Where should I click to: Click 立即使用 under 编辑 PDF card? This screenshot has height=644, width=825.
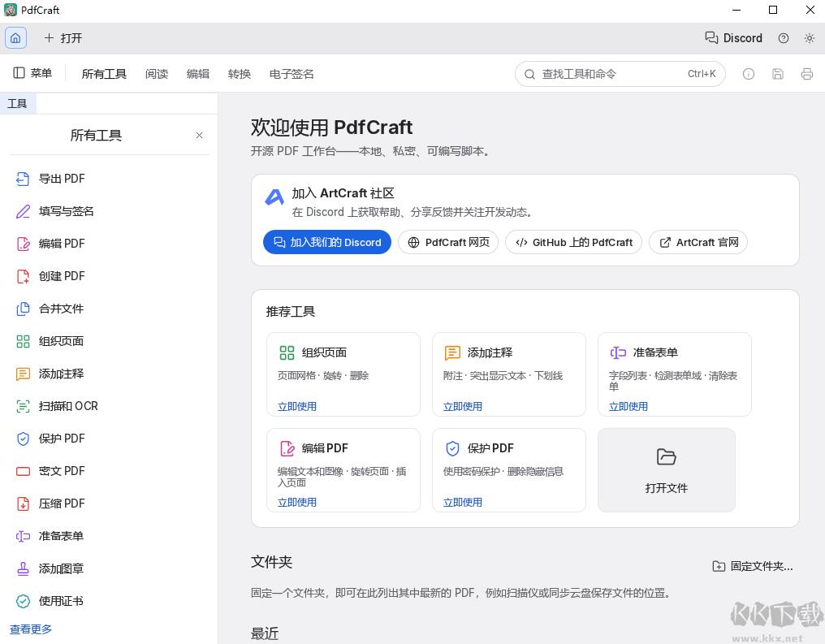coord(297,502)
